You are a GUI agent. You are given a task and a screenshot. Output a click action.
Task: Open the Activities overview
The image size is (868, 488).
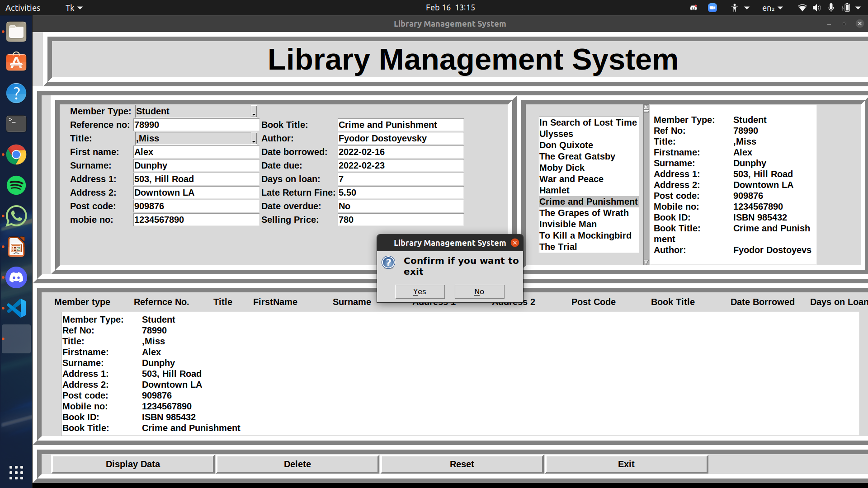pyautogui.click(x=23, y=8)
